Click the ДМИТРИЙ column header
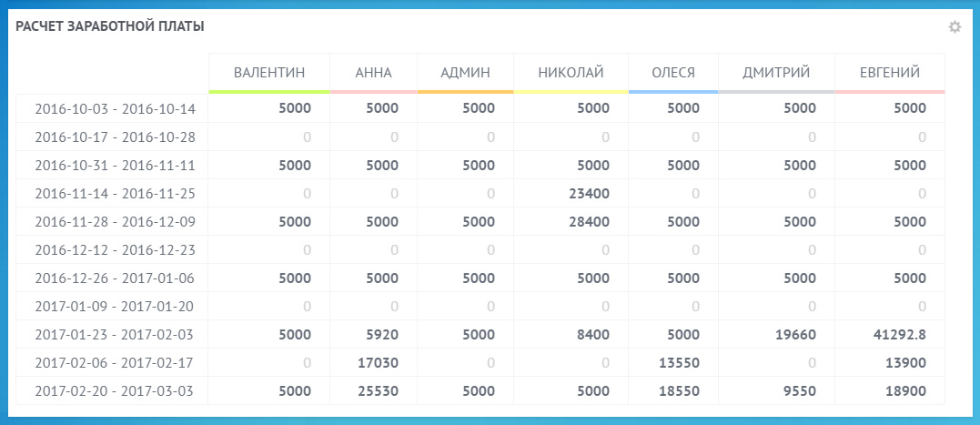 [777, 73]
